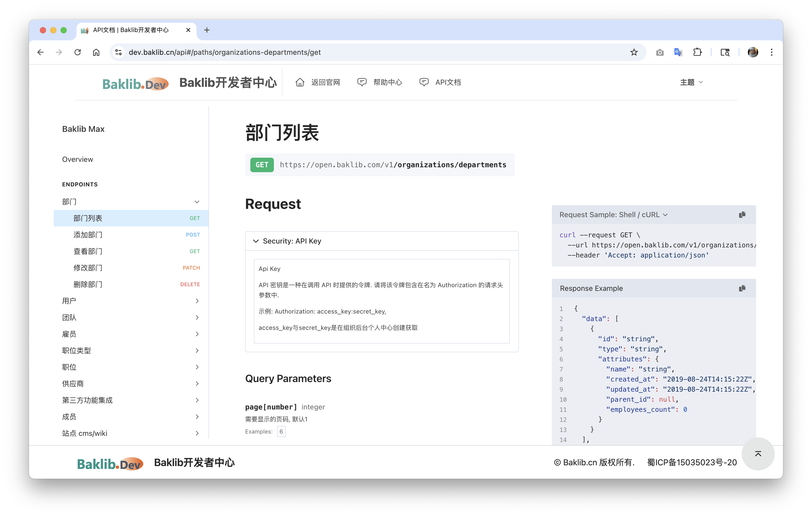Open the profile avatar menu
Viewport: 812px width, 517px height.
[753, 52]
